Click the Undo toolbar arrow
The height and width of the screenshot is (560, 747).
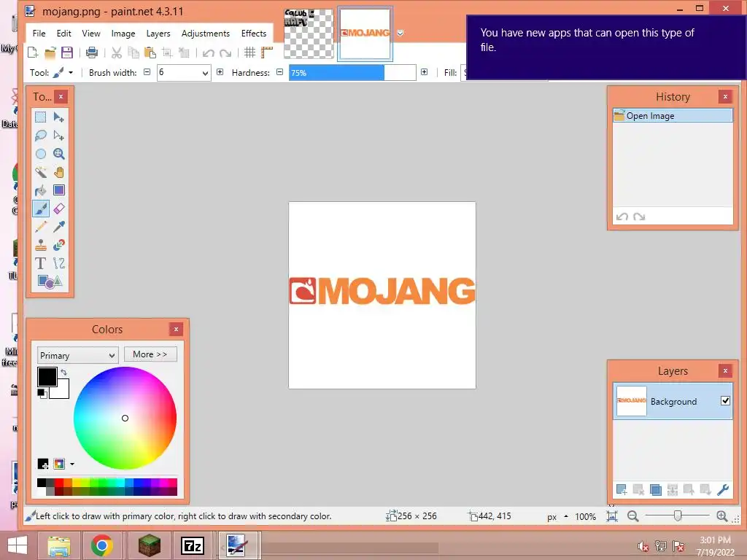pyautogui.click(x=208, y=52)
